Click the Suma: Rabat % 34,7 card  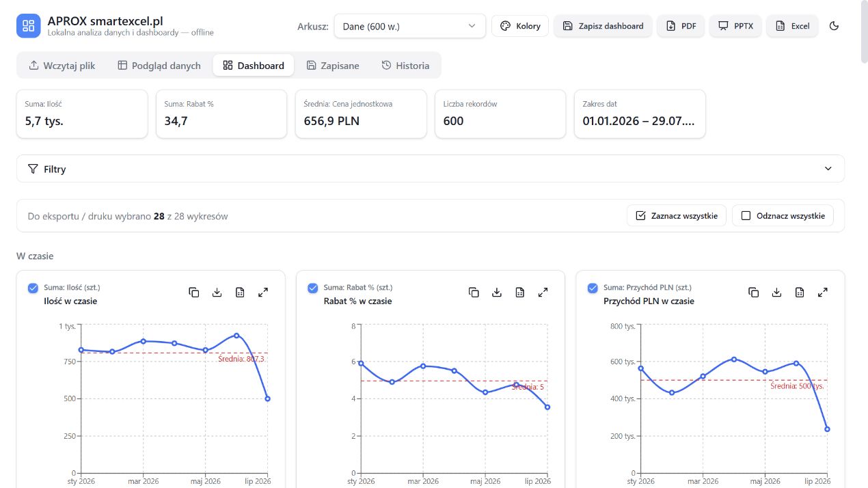[x=221, y=114]
